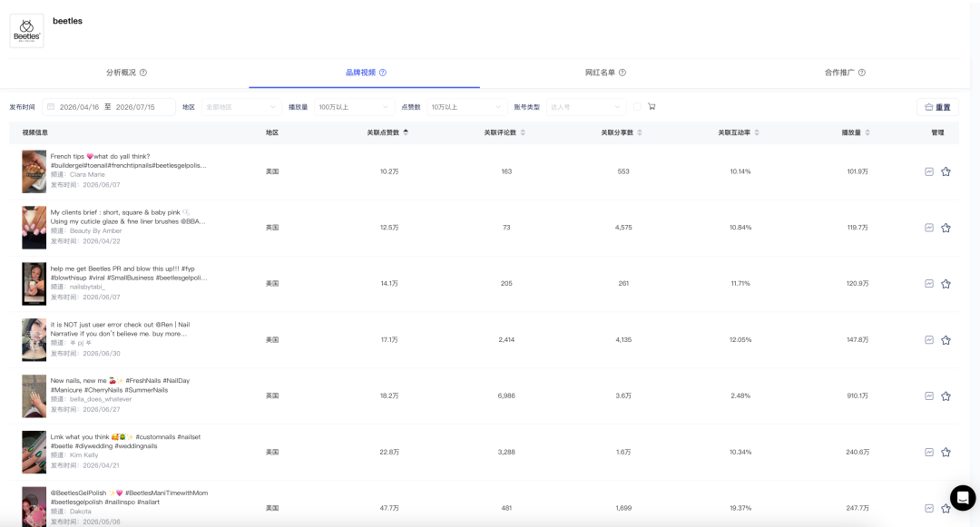The height and width of the screenshot is (527, 980).
Task: Open the 点赞数 10万以上 dropdown
Action: [x=466, y=107]
